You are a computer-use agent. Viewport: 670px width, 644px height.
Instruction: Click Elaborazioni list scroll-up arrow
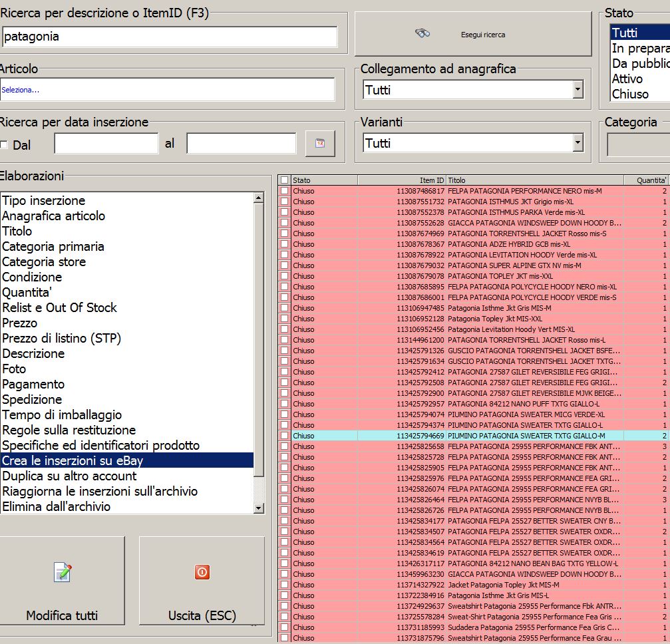coord(259,198)
